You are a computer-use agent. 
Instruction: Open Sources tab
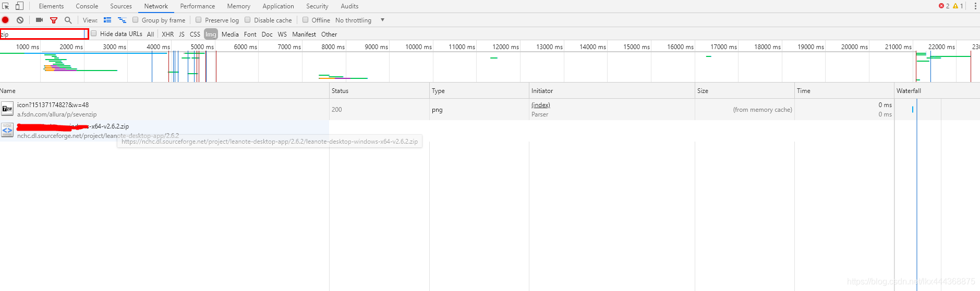pos(121,6)
